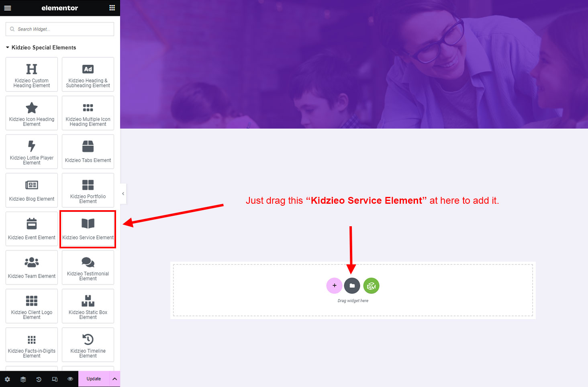This screenshot has height=387, width=588.
Task: Open page settings gear icon
Action: (x=7, y=379)
